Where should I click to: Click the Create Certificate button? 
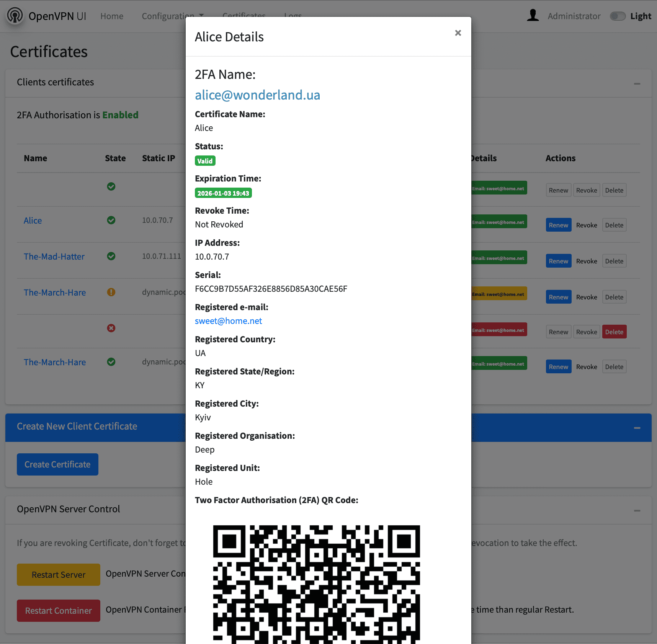[57, 464]
